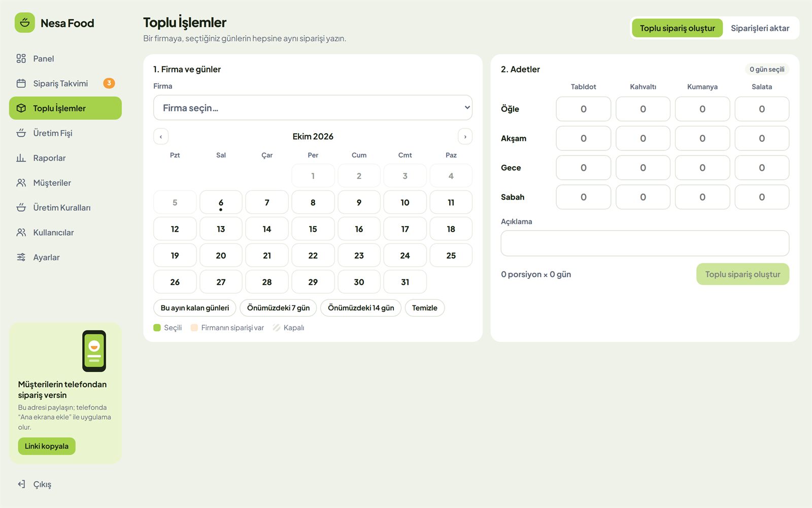Click Bu ayın kalan günleri button

[x=195, y=308]
